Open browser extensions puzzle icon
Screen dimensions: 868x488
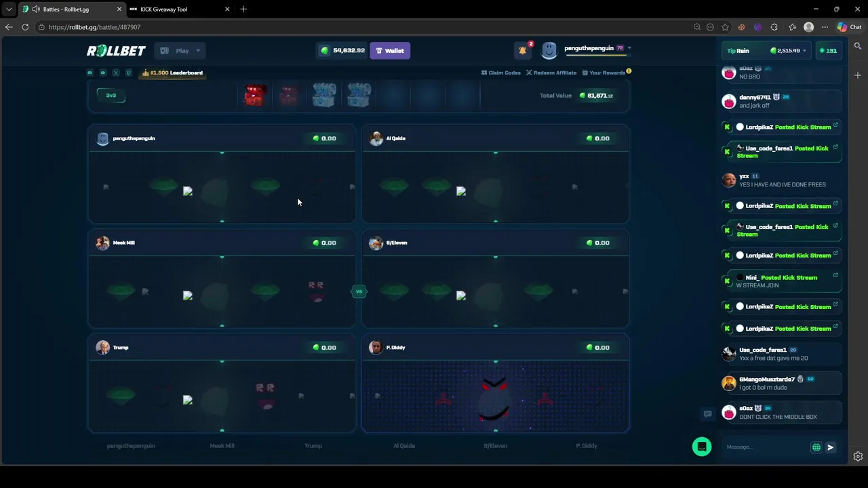pos(774,27)
